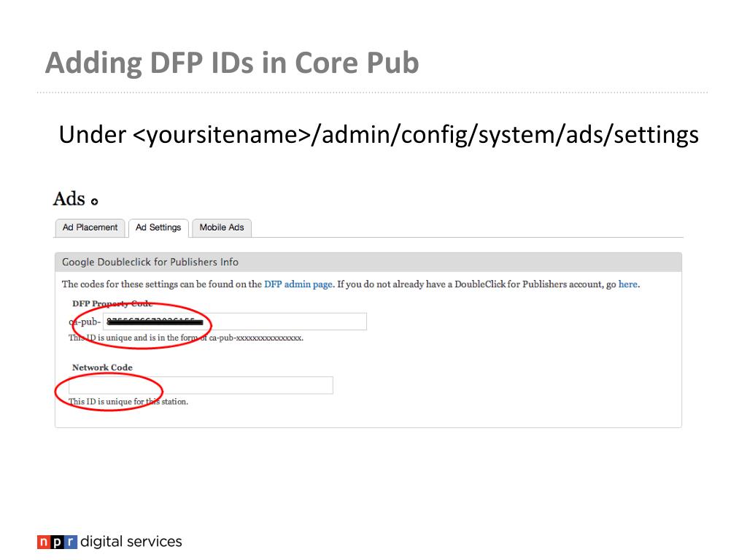Select the Ad Settings tab

click(x=158, y=227)
